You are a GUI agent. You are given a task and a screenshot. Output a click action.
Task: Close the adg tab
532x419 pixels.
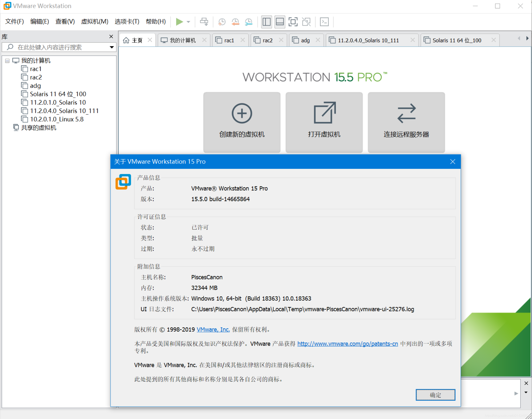click(318, 40)
